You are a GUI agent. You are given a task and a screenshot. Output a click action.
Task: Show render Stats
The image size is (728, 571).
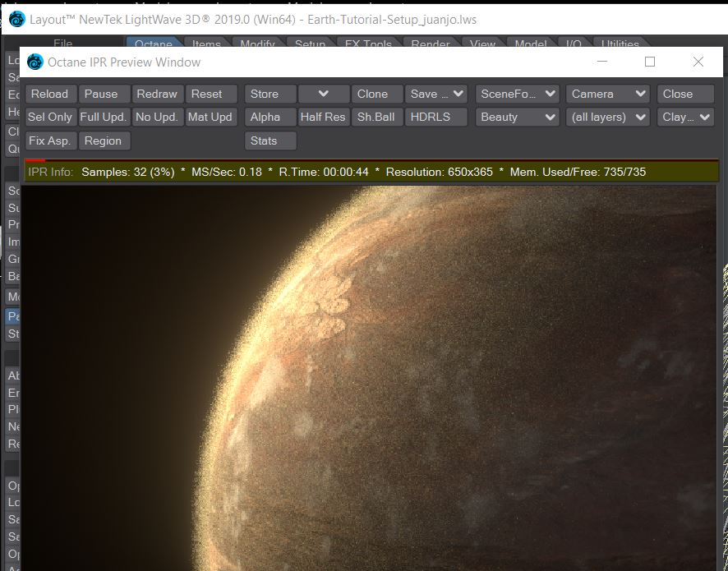tap(270, 140)
